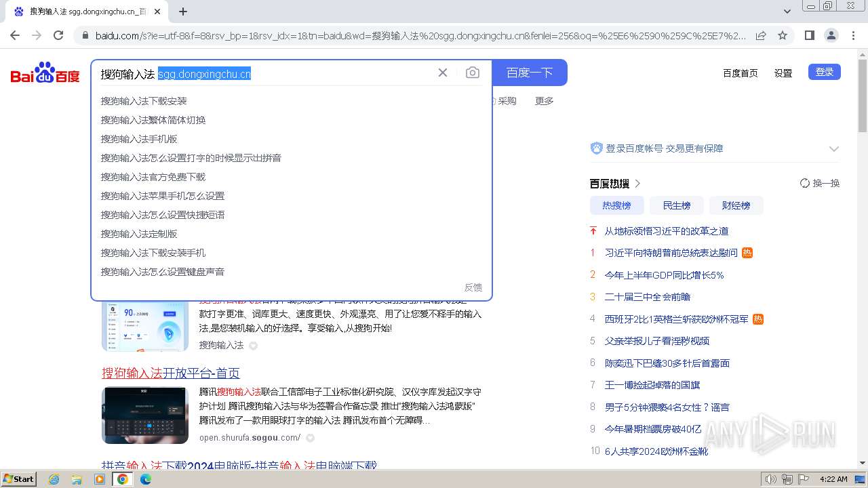This screenshot has width=868, height=488.
Task: Open image search camera icon
Action: click(473, 73)
